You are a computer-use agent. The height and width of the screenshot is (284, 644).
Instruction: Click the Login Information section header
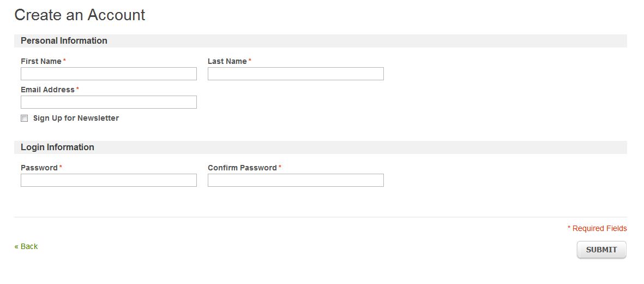(x=57, y=147)
